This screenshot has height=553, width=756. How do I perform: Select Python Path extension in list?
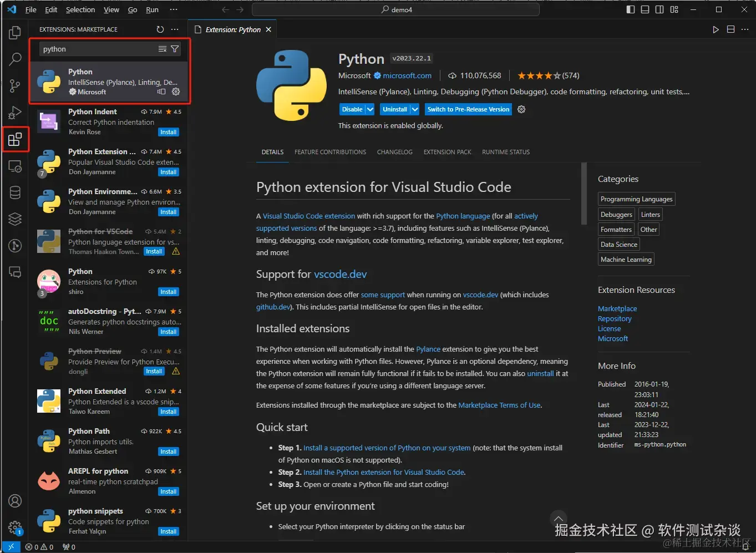pyautogui.click(x=109, y=441)
